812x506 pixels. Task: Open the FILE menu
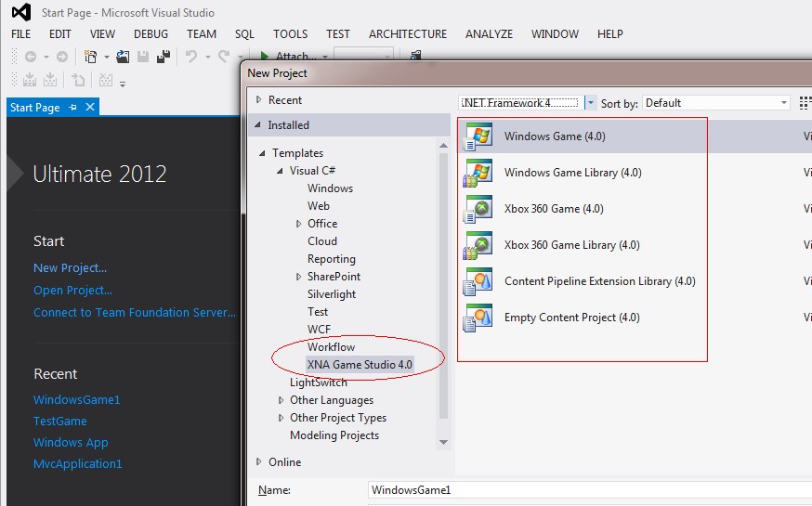pyautogui.click(x=21, y=34)
